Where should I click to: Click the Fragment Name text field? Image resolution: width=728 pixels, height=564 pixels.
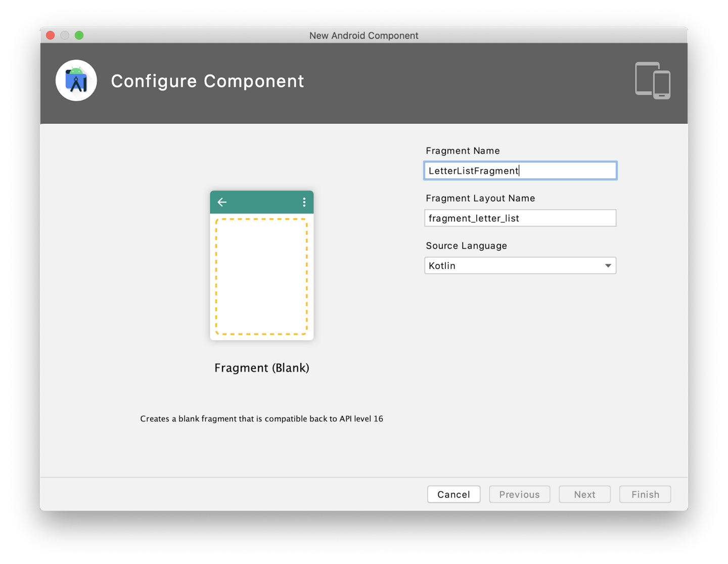[520, 170]
